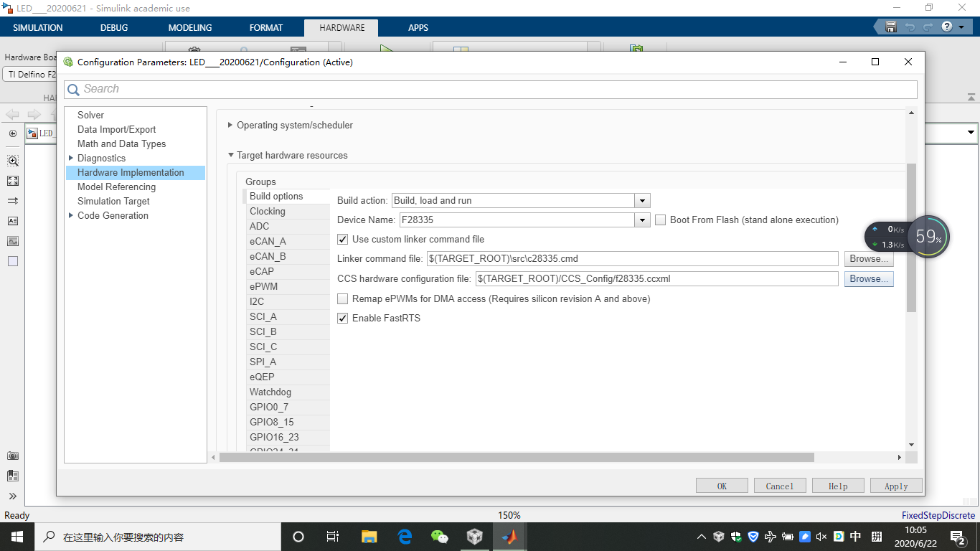Screen dimensions: 980x551
Task: Click the Undo arrow in Simulink toolstrip
Action: (x=910, y=27)
